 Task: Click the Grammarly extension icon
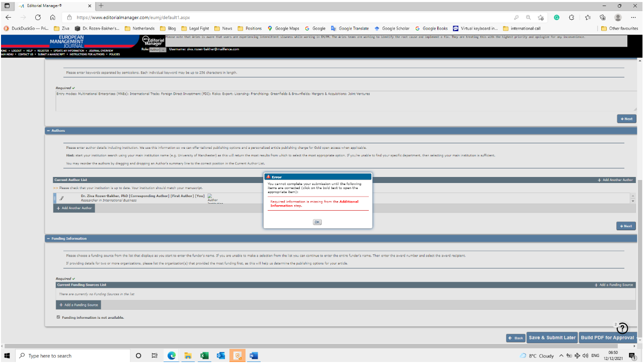click(557, 17)
